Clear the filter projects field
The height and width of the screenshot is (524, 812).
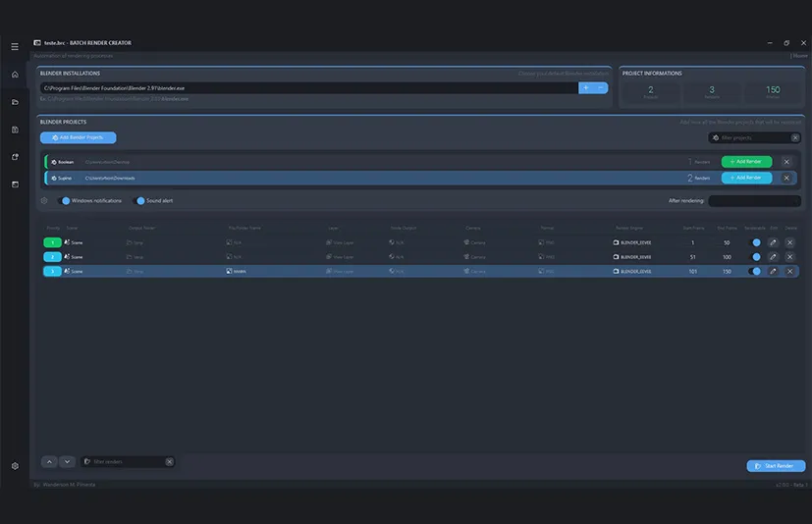click(x=795, y=137)
